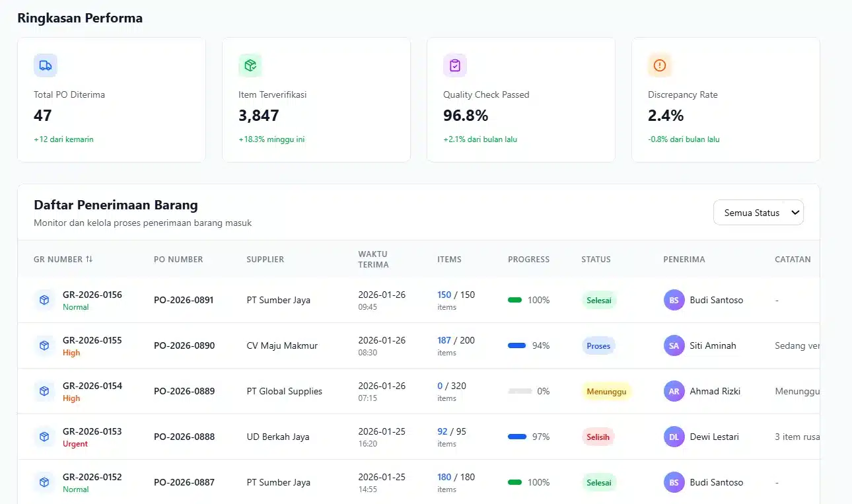Viewport: 852px width, 504px height.
Task: Click the Selisih status badge
Action: 598,437
